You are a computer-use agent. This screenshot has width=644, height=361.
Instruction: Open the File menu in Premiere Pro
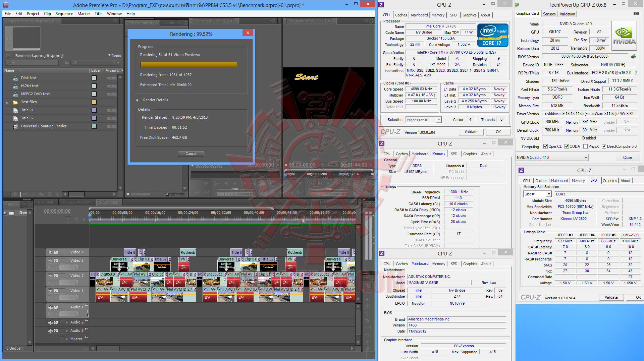coord(8,14)
